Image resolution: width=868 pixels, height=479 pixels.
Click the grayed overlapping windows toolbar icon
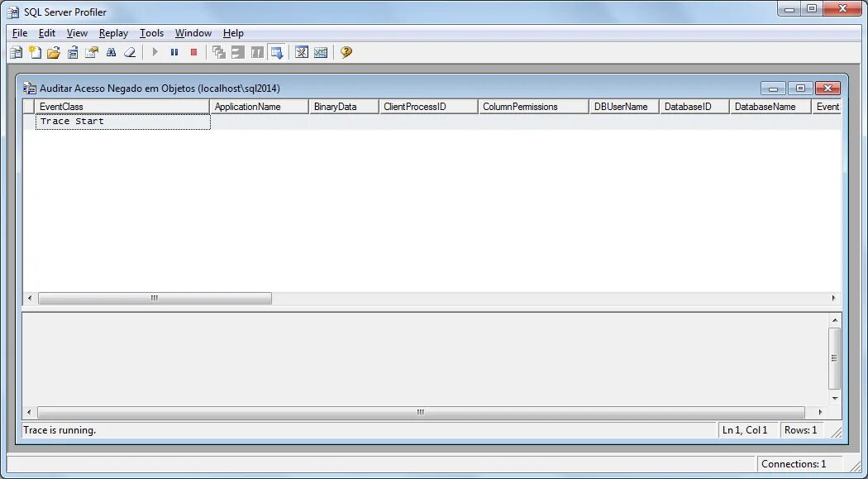219,53
